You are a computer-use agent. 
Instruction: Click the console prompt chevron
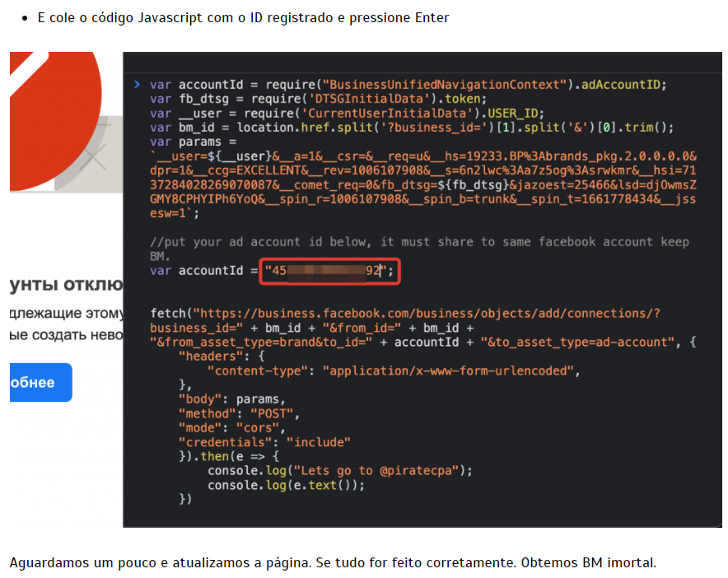[x=137, y=85]
